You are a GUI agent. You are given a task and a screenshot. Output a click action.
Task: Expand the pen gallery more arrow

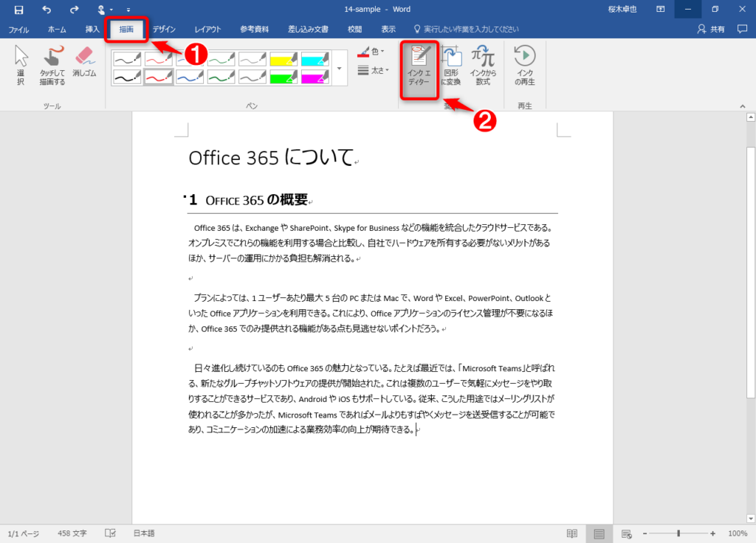(x=340, y=68)
